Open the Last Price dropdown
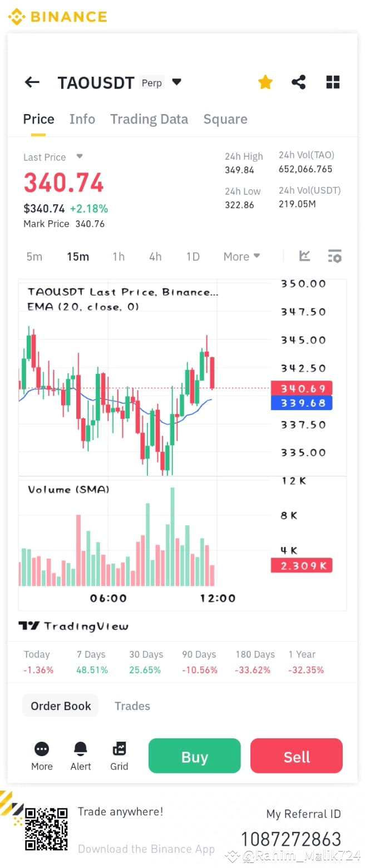Image resolution: width=365 pixels, height=868 pixels. tap(79, 157)
